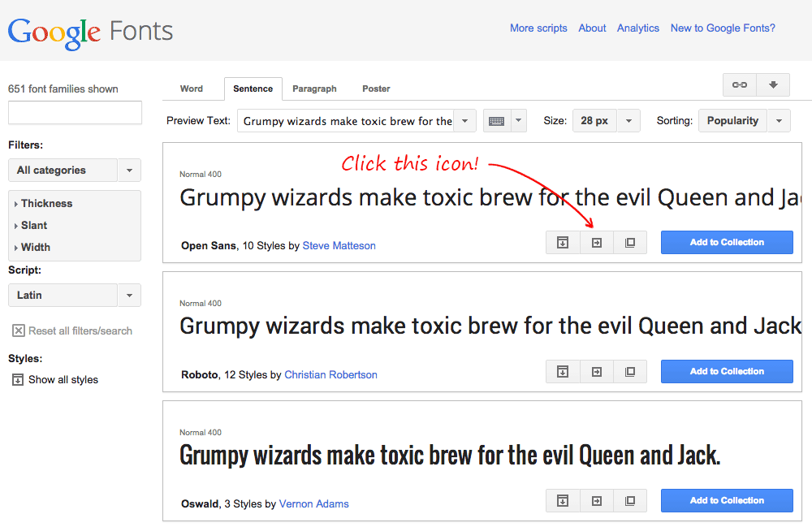Click the Open Sans see-all-styles icon
Viewport: 812px width, 527px height.
(x=563, y=242)
